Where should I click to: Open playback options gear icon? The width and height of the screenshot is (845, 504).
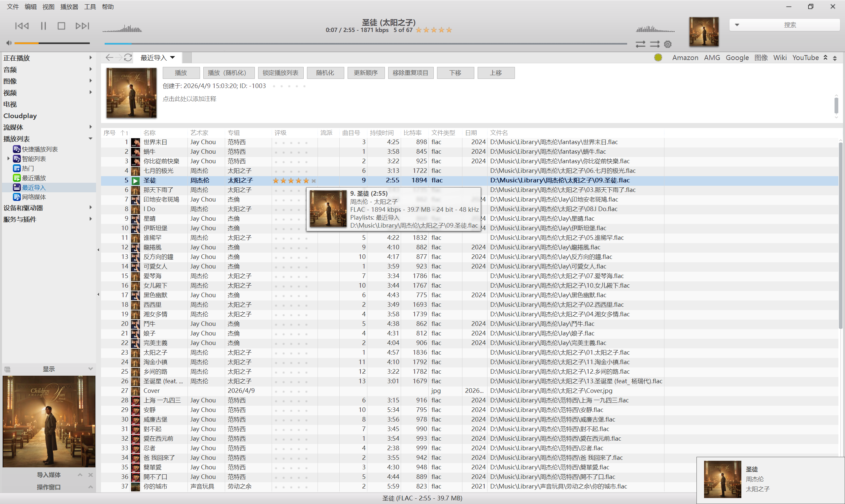click(x=668, y=44)
